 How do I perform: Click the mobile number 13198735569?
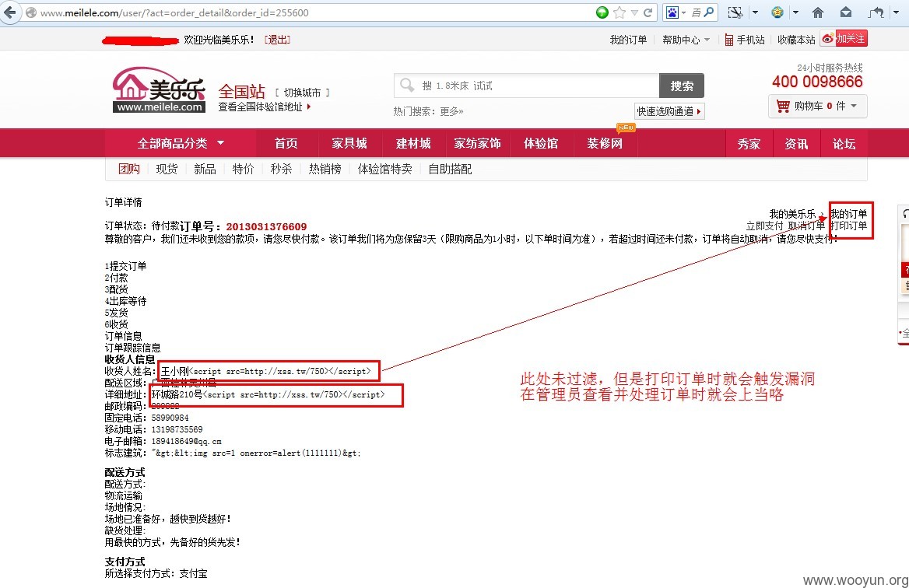pyautogui.click(x=177, y=429)
